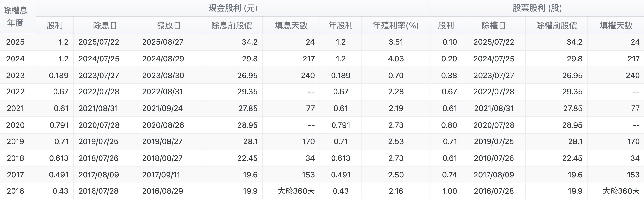Click the 年殖利率(%) column header
The image size is (644, 199).
(x=395, y=25)
